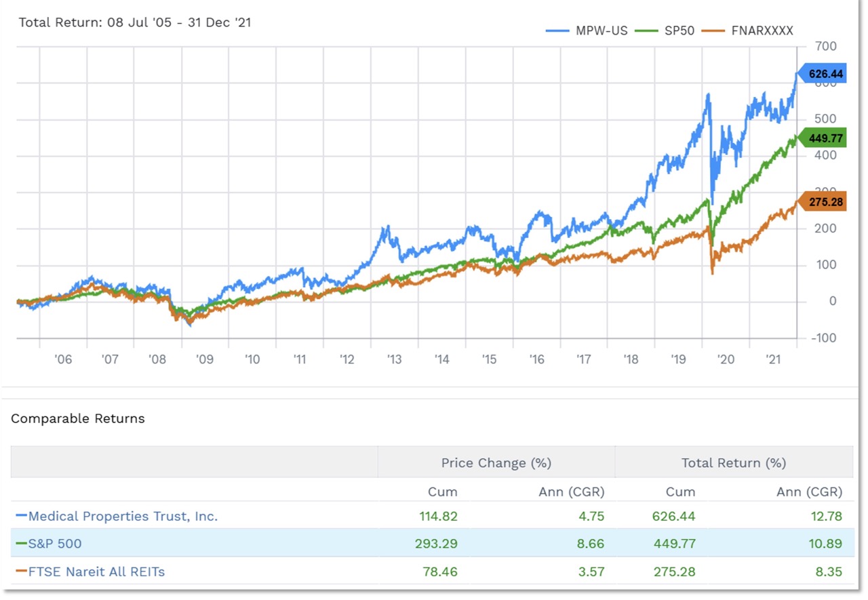
Task: Click the Total Return (%) column header
Action: [734, 463]
